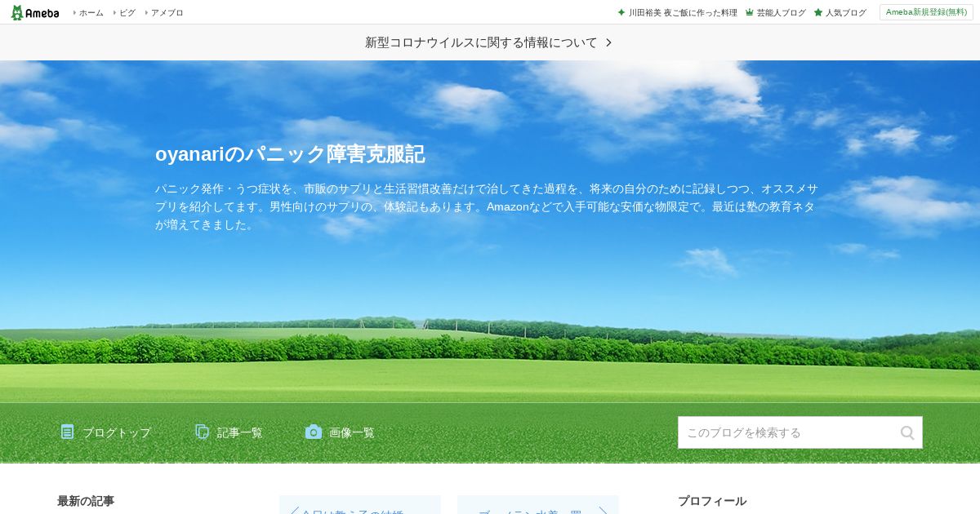
Task: Click the blog description starting パニック発作・うつ症状を
Action: point(487,206)
